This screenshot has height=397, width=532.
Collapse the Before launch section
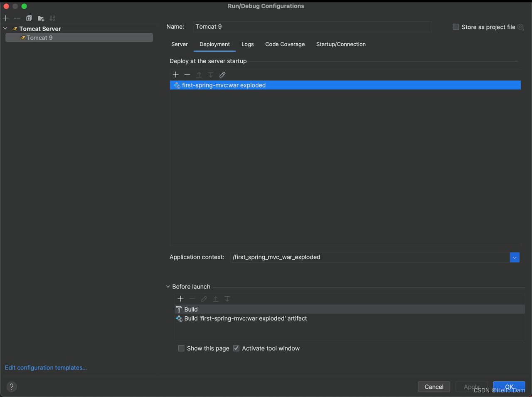(x=168, y=287)
